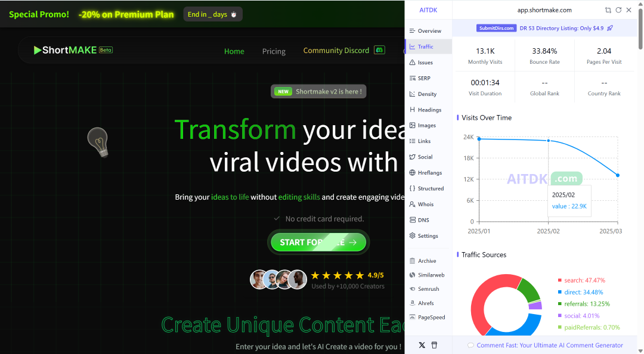
Task: Click the Archive icon in sidebar
Action: point(413,261)
